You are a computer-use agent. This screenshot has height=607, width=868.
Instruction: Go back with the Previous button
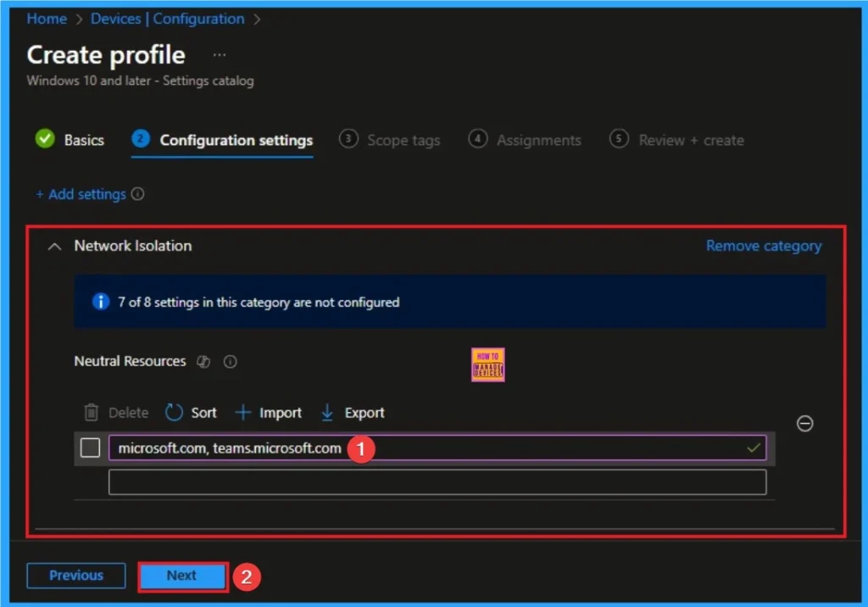(x=75, y=576)
